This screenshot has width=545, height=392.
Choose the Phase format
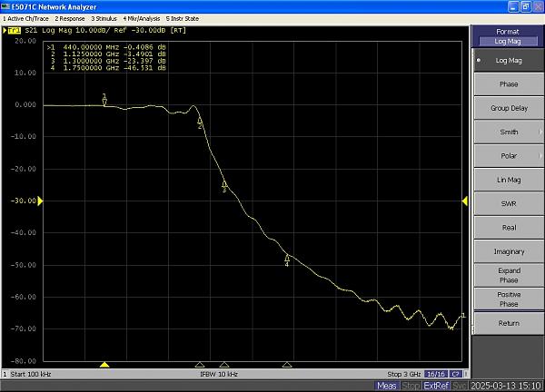click(509, 84)
